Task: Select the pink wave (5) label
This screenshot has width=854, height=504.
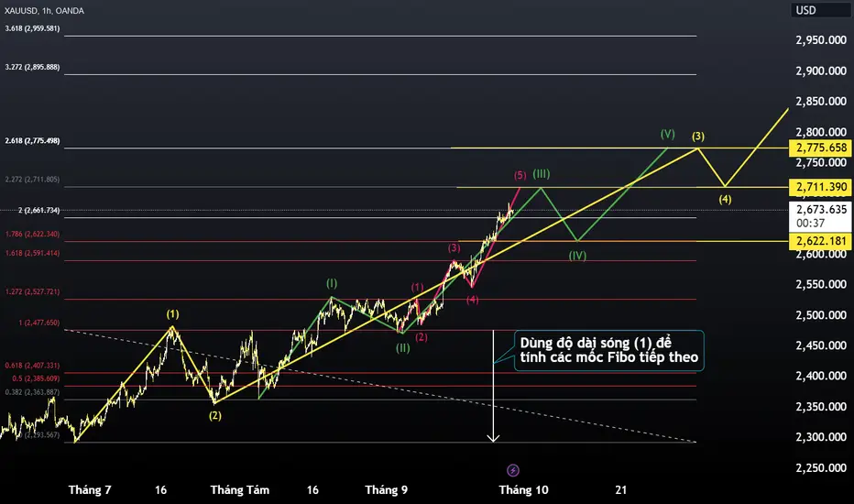Action: (x=520, y=175)
